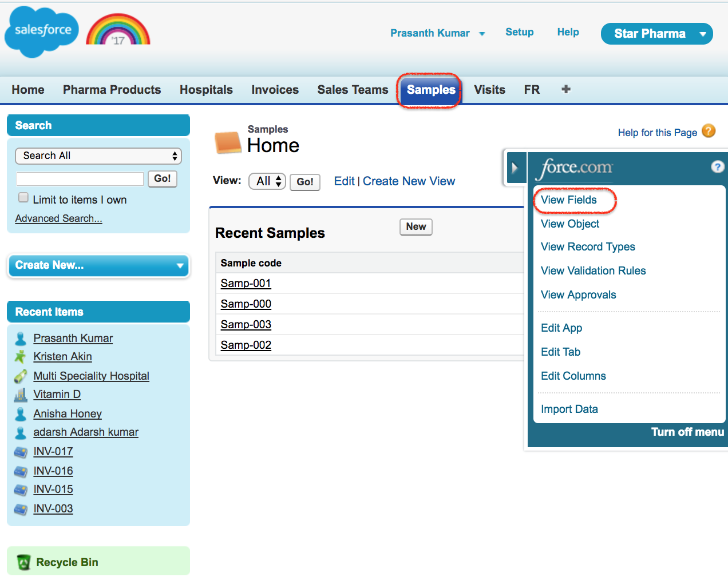Switch to the Sales Teams tab
The image size is (728, 581).
click(x=353, y=90)
